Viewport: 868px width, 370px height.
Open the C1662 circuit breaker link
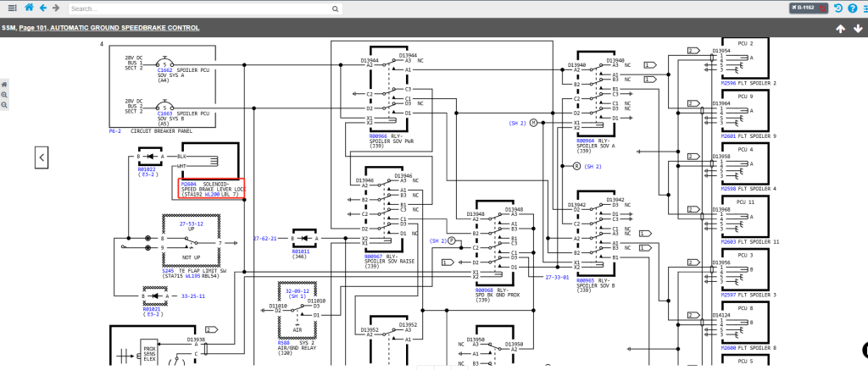tap(165, 71)
